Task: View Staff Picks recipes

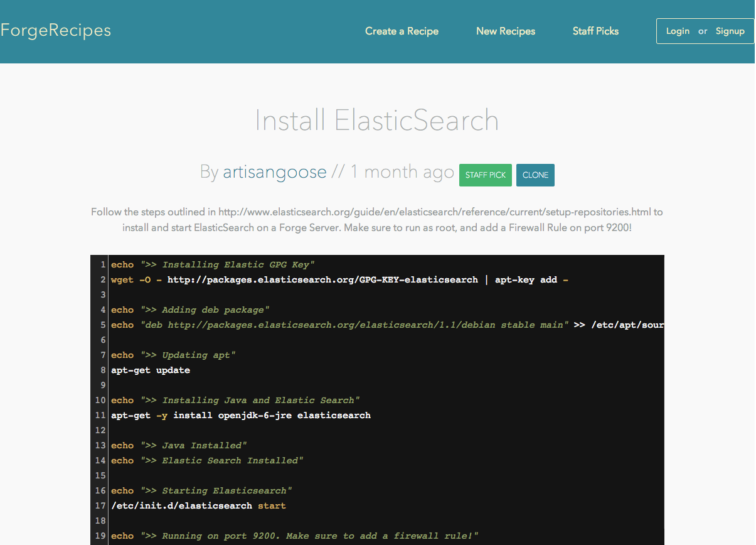Action: (x=595, y=31)
